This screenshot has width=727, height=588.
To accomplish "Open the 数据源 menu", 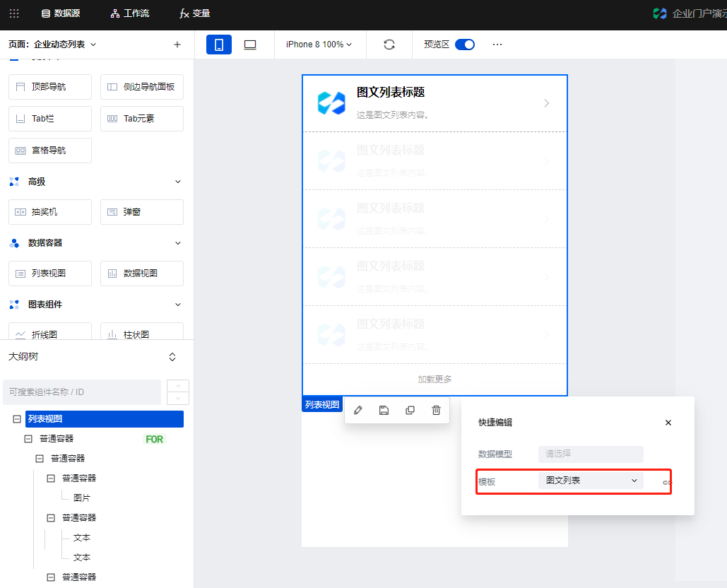I will click(x=61, y=13).
